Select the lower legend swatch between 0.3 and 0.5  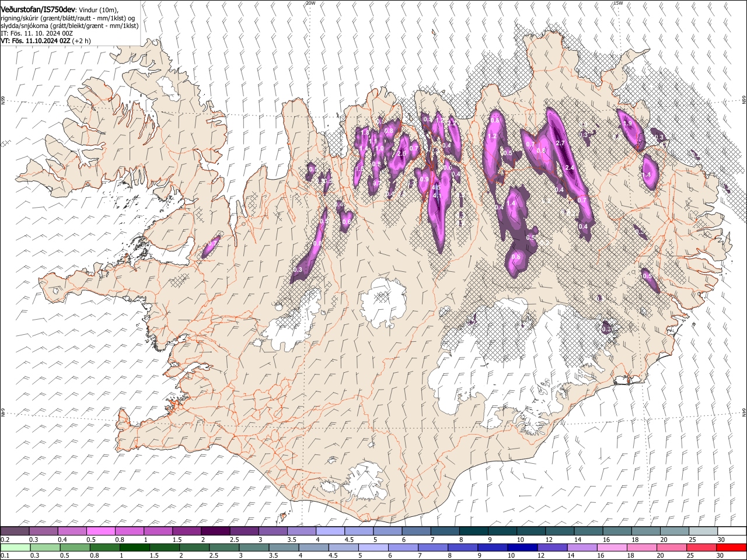[x=45, y=547]
